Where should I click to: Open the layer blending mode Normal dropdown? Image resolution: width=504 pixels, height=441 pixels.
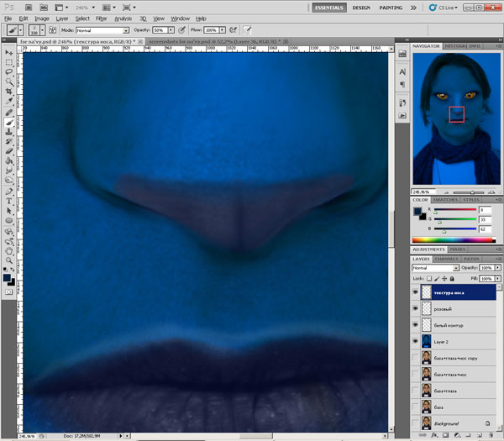point(433,268)
